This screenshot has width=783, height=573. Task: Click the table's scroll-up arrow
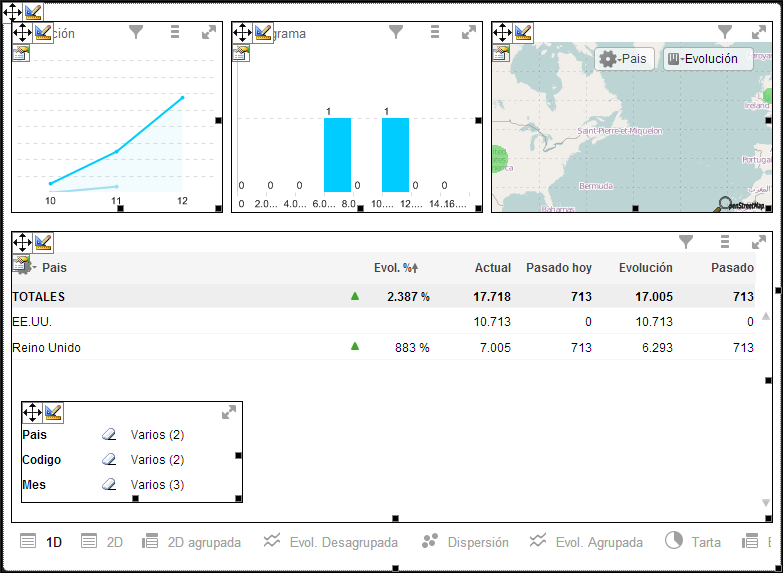click(x=766, y=316)
